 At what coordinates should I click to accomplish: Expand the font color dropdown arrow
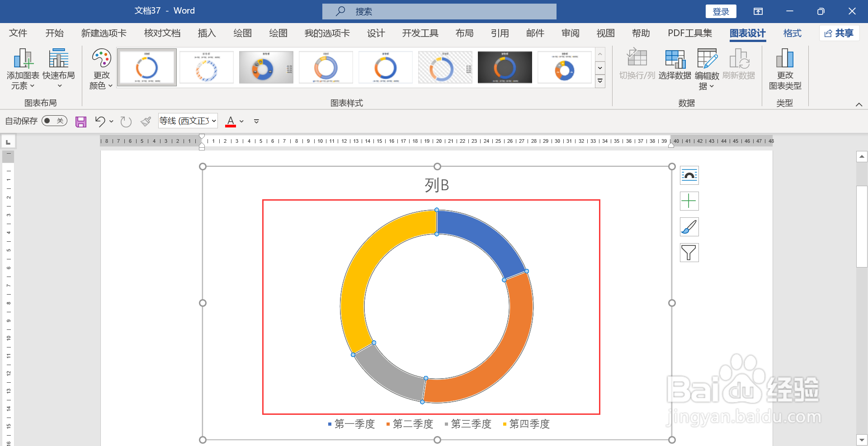241,121
